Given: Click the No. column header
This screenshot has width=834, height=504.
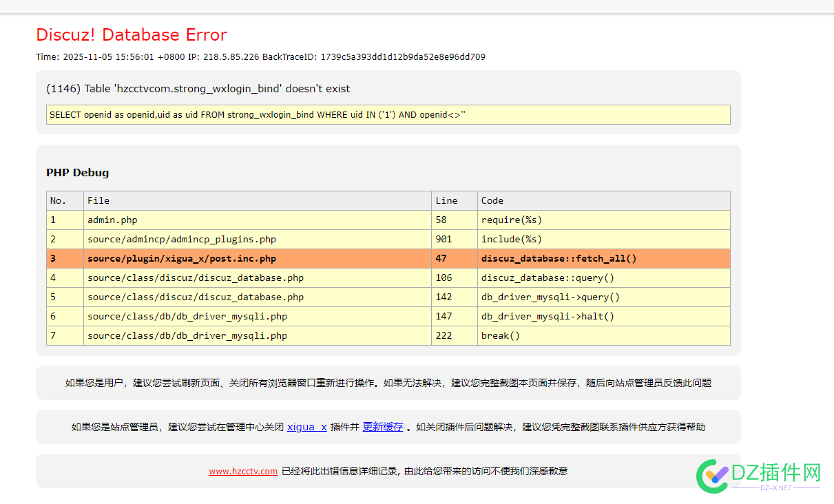Looking at the screenshot, I should [59, 201].
